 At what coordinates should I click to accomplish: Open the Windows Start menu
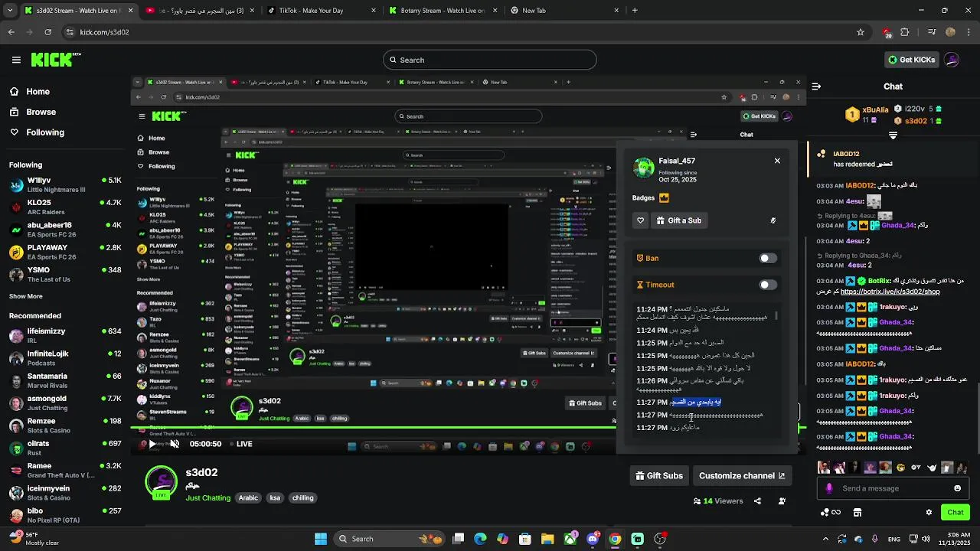[x=321, y=539]
